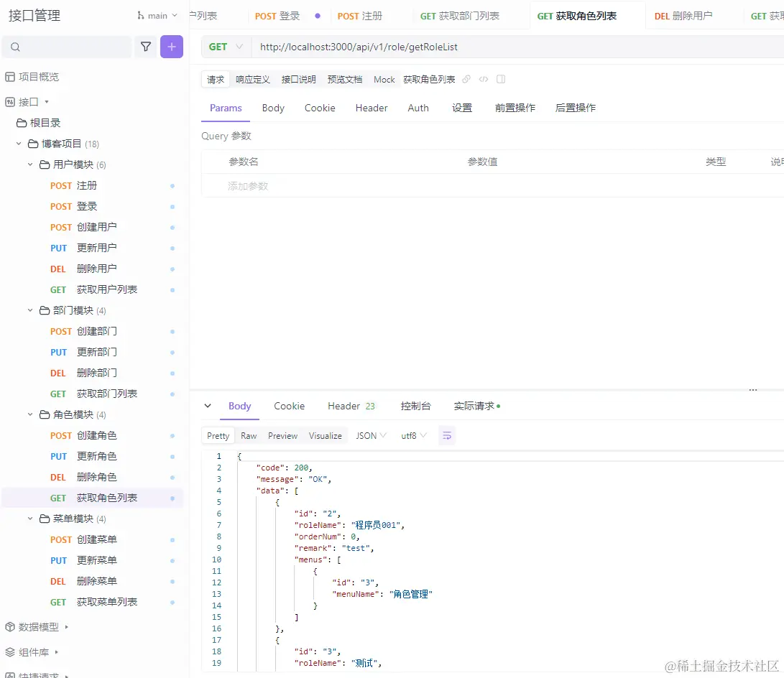The width and height of the screenshot is (784, 678).
Task: Click the 接口 section icon
Action: pyautogui.click(x=10, y=102)
